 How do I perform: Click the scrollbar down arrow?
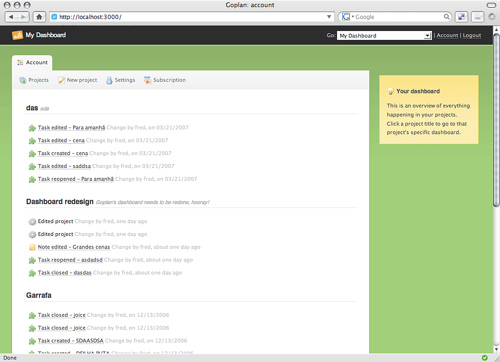[x=496, y=349]
